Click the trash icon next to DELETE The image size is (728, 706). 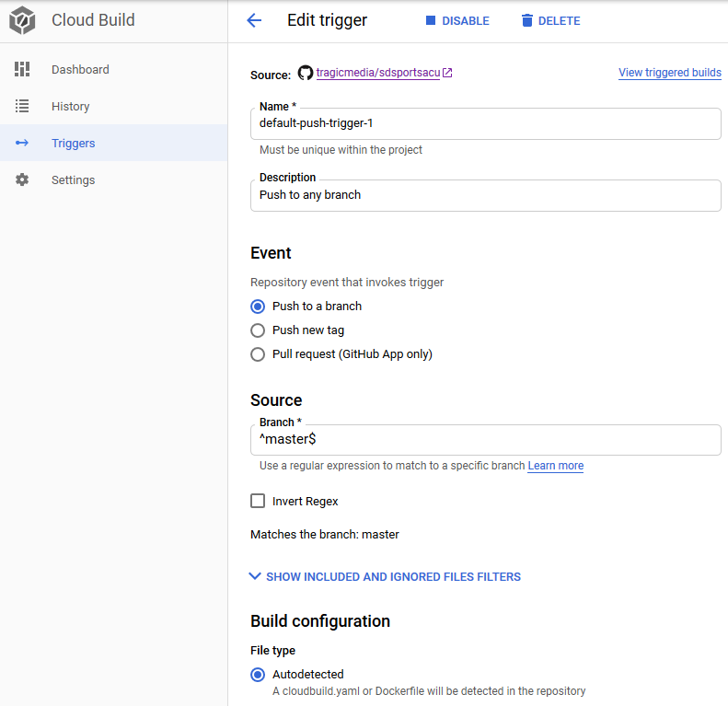pos(527,20)
